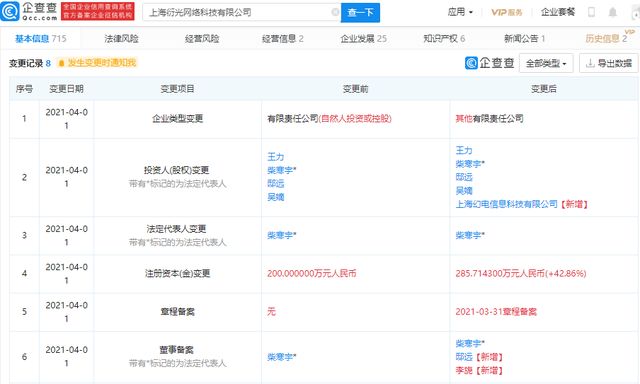Open the VIP服务 link
640x384 pixels.
[x=507, y=12]
